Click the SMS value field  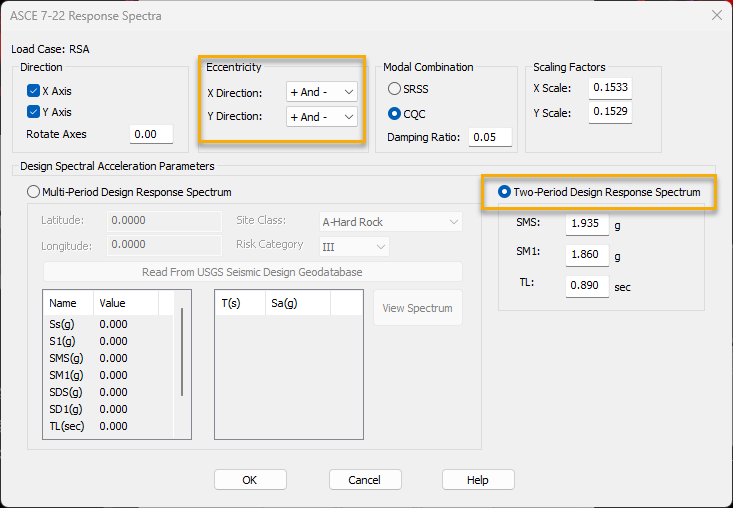point(587,224)
